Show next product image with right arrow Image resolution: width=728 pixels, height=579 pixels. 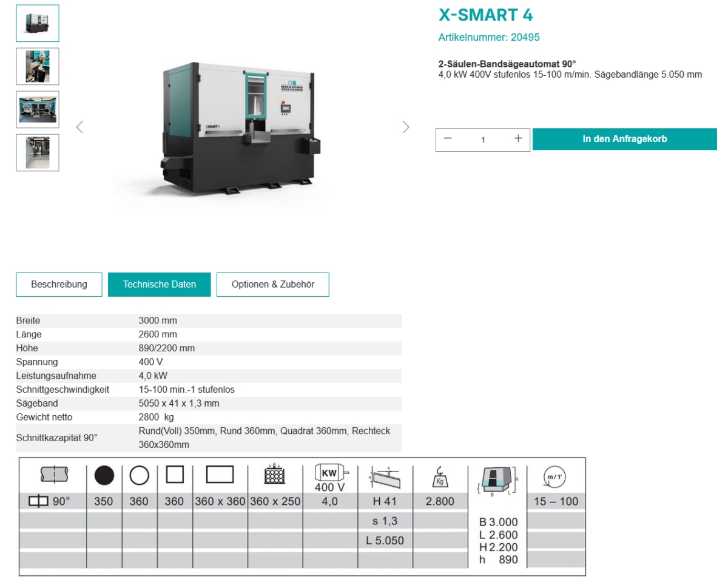point(406,127)
